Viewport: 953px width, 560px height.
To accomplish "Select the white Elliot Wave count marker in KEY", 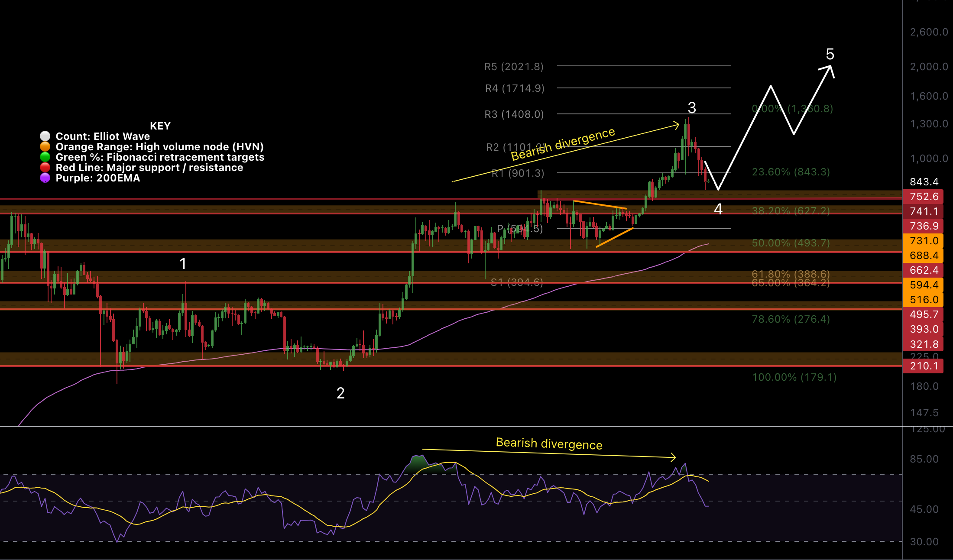I will pyautogui.click(x=45, y=136).
